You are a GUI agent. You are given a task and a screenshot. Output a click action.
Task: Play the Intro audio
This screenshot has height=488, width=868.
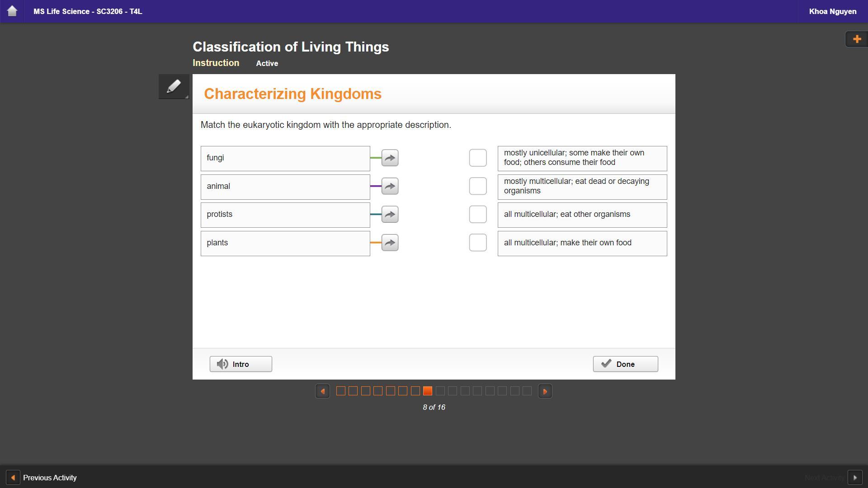(x=241, y=364)
